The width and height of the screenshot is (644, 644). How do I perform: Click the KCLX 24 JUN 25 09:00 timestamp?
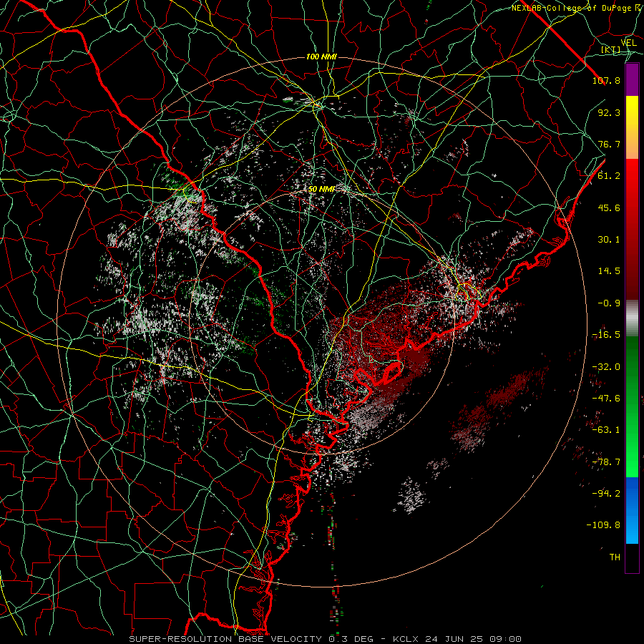coord(457,639)
